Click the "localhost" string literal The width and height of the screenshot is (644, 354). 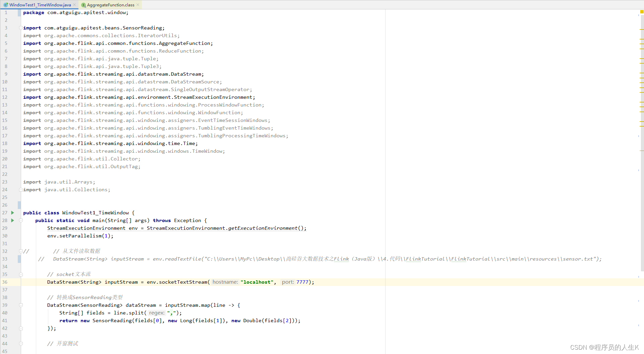(257, 282)
